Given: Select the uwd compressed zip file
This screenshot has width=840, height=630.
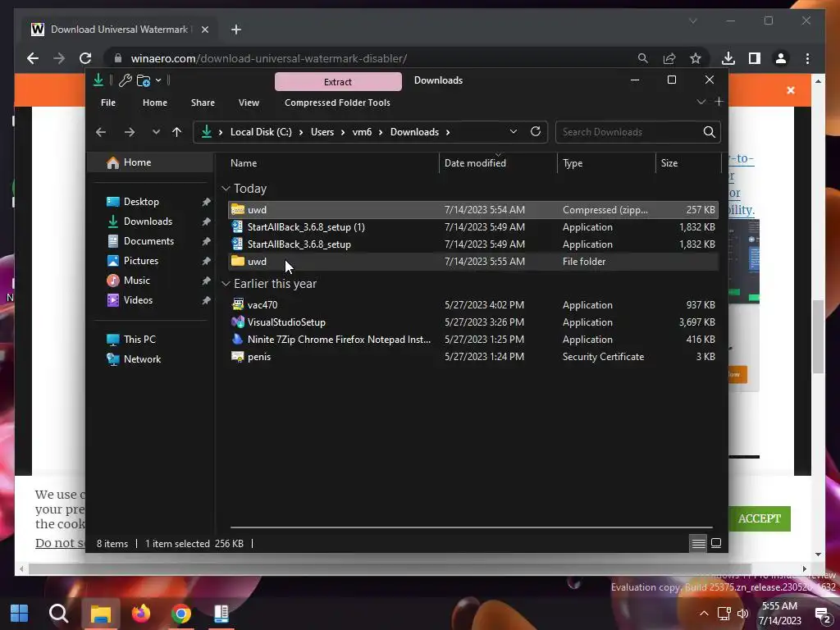Looking at the screenshot, I should click(473, 209).
